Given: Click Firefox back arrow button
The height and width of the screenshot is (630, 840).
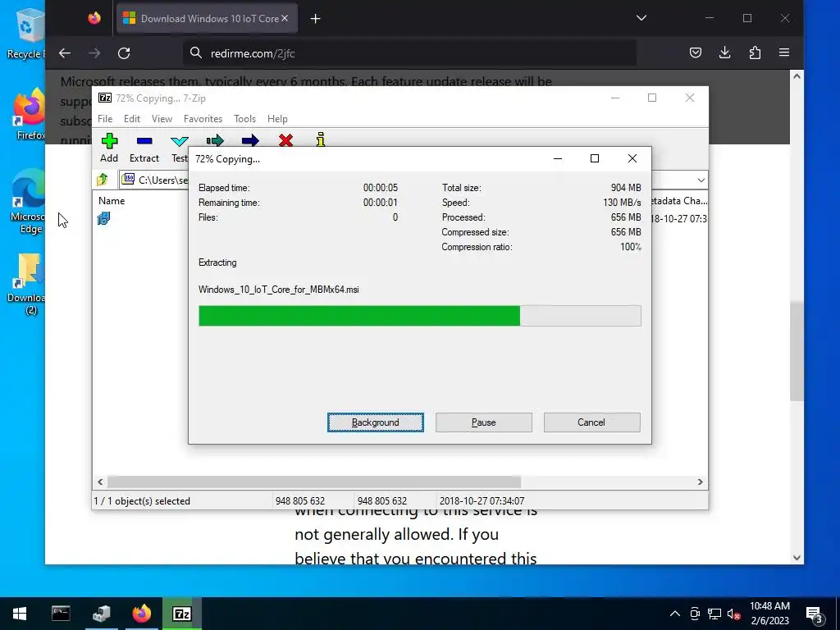Looking at the screenshot, I should pos(65,53).
